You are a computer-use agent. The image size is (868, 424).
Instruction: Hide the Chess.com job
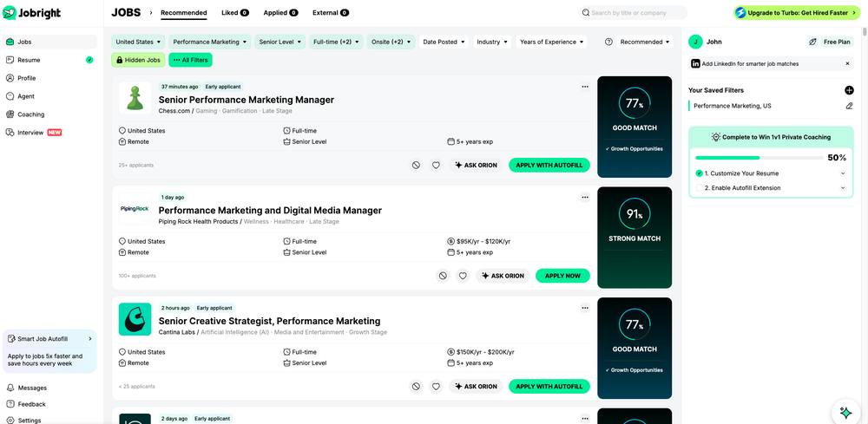pos(416,166)
